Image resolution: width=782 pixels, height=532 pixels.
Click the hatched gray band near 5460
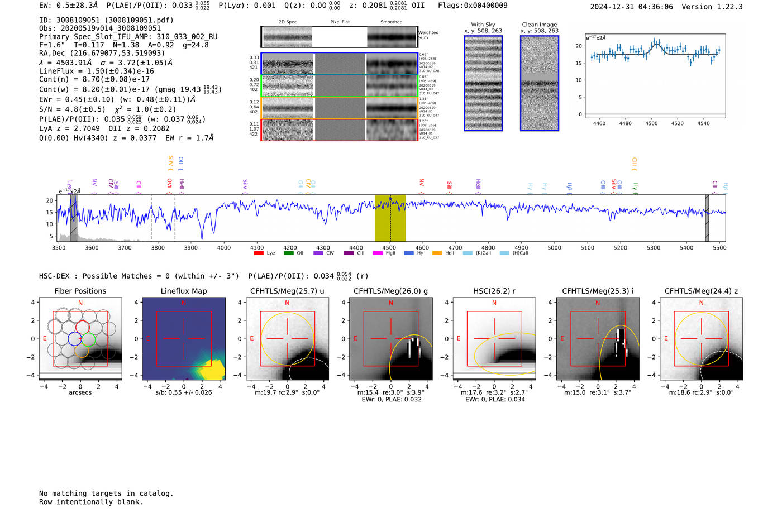[x=707, y=218]
